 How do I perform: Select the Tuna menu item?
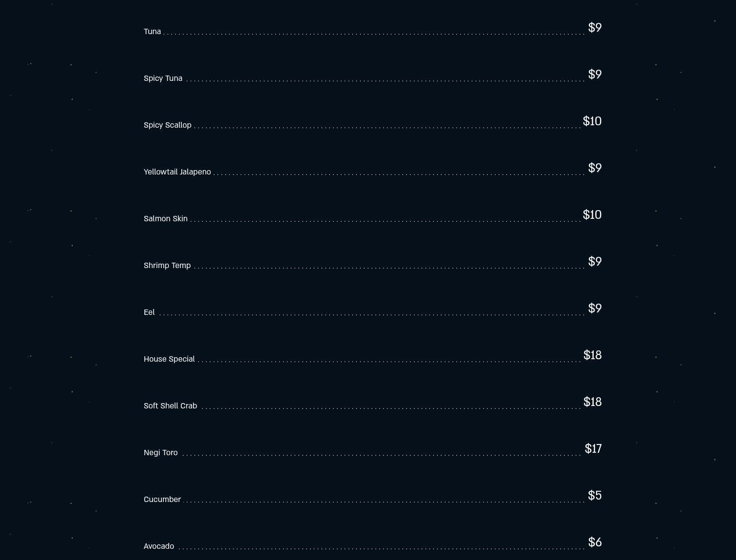(152, 31)
